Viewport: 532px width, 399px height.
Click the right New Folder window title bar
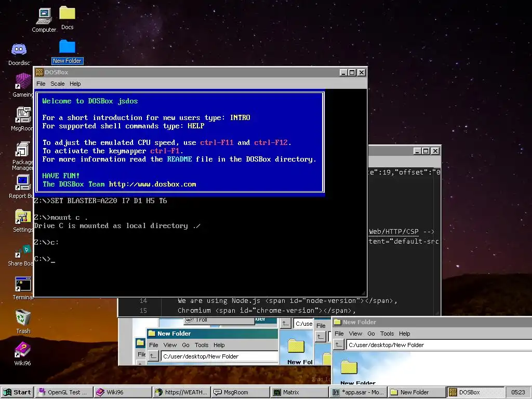[x=432, y=322]
